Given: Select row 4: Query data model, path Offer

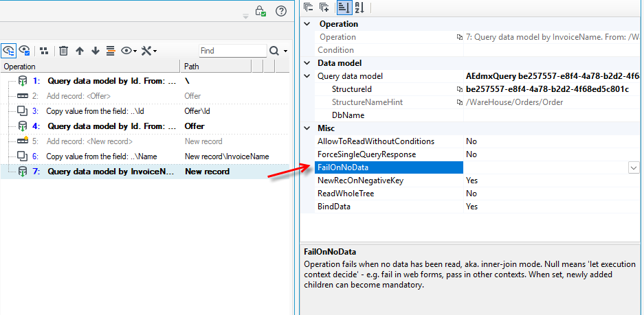Looking at the screenshot, I should click(144, 126).
